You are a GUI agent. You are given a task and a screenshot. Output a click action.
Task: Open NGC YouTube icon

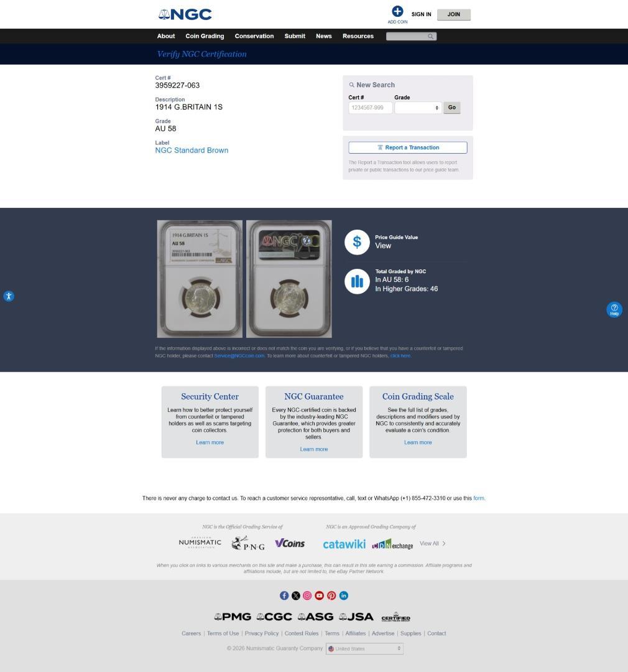[320, 595]
